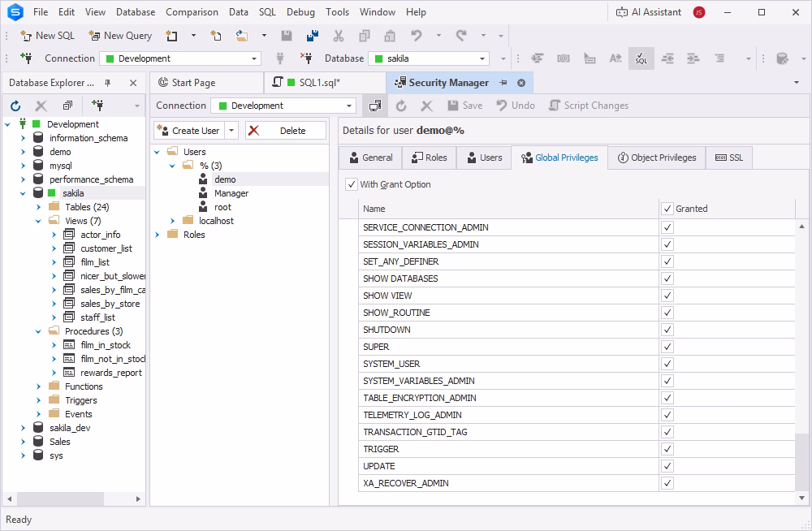
Task: Click the red JS user account avatar
Action: point(699,12)
